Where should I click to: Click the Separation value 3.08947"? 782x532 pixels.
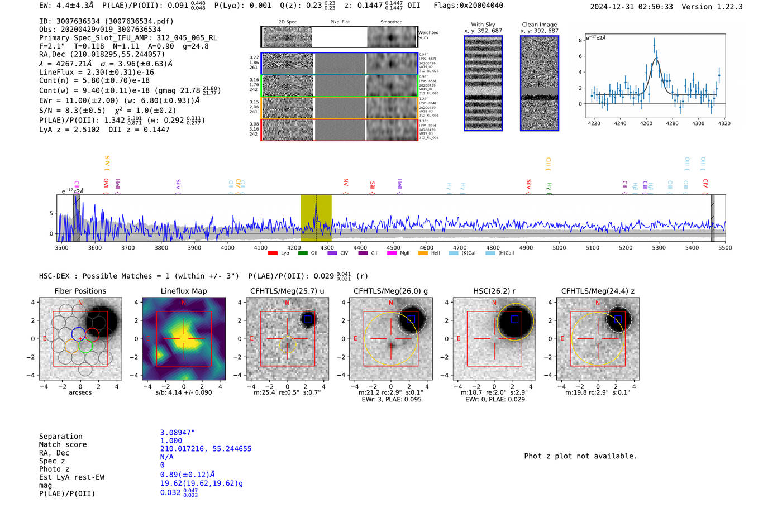pos(178,433)
